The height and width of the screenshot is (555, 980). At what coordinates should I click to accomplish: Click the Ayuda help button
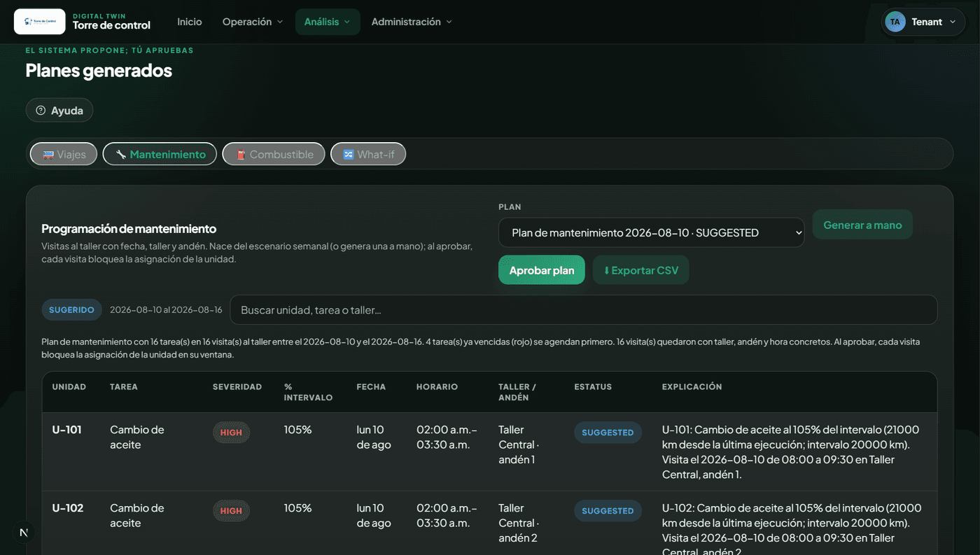coord(59,110)
